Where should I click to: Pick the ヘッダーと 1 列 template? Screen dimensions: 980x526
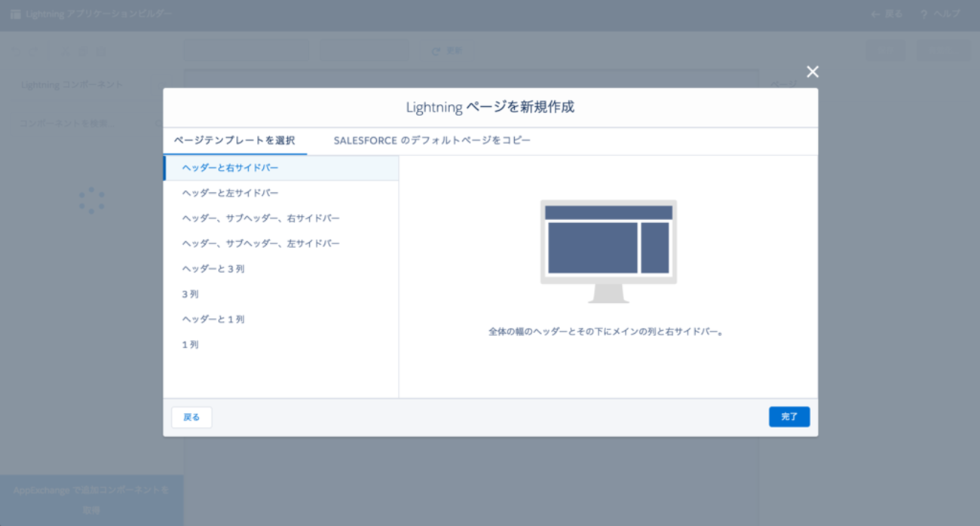281,320
